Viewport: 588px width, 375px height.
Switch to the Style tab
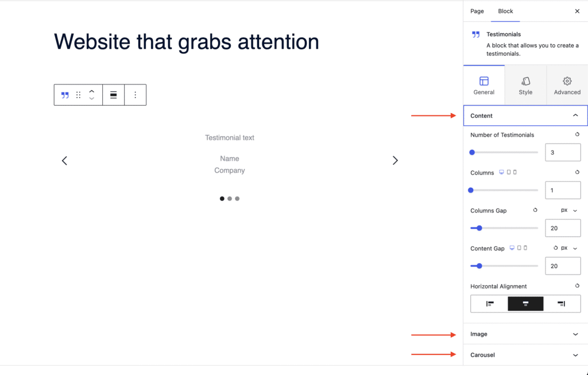[x=525, y=86]
